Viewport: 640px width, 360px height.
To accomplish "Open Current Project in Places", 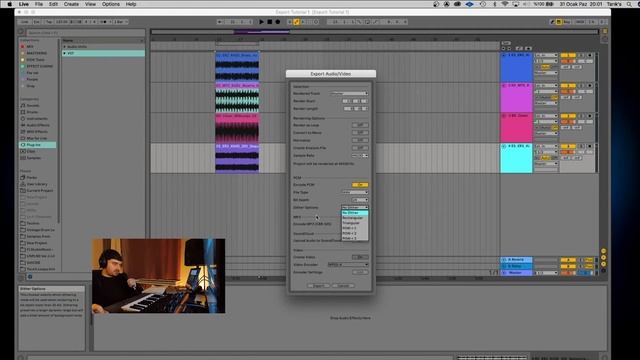I will (x=38, y=191).
